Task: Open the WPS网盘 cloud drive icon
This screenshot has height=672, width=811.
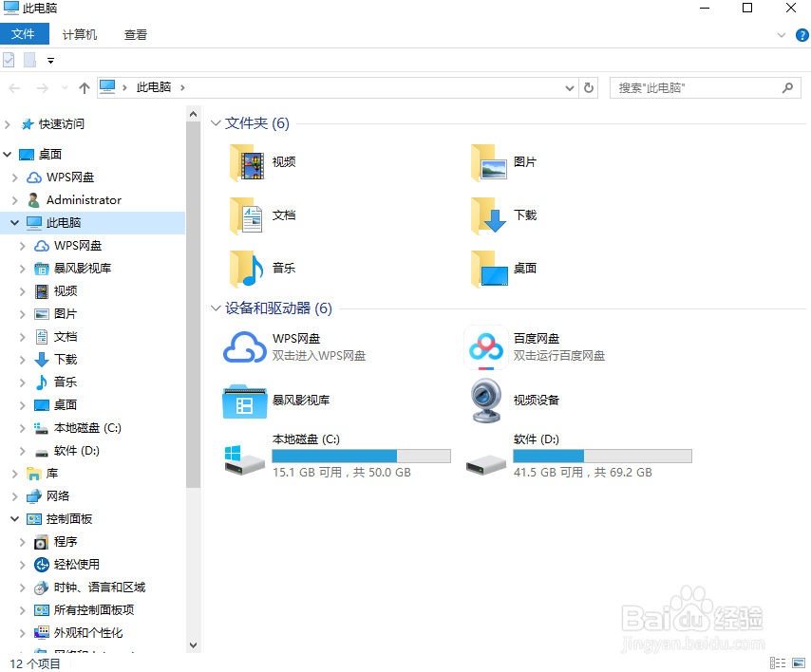Action: click(x=244, y=347)
